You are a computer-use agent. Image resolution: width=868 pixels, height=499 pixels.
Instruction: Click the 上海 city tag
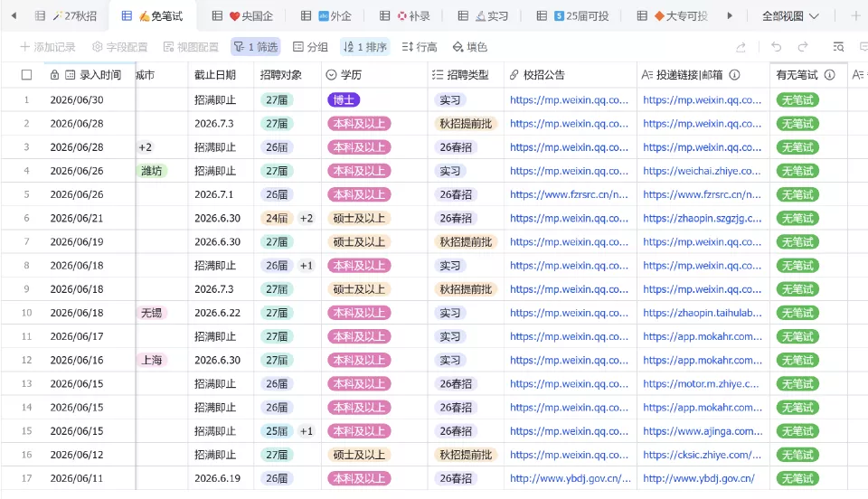(x=152, y=360)
